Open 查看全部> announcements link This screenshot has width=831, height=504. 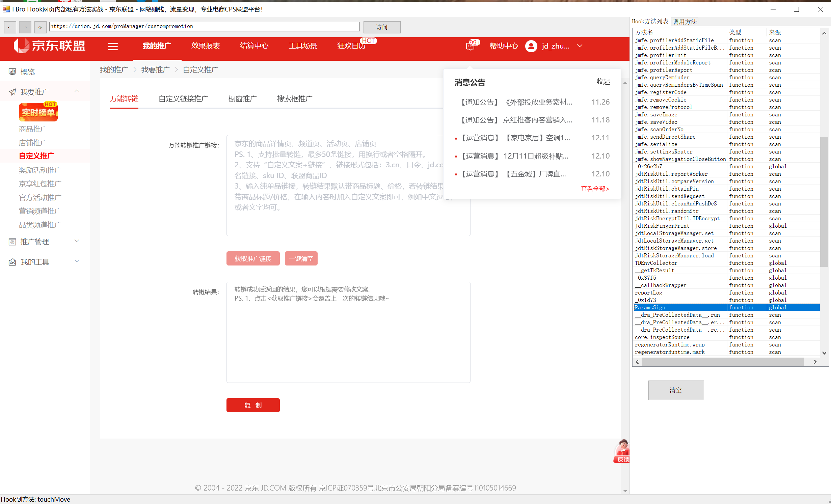pos(595,189)
